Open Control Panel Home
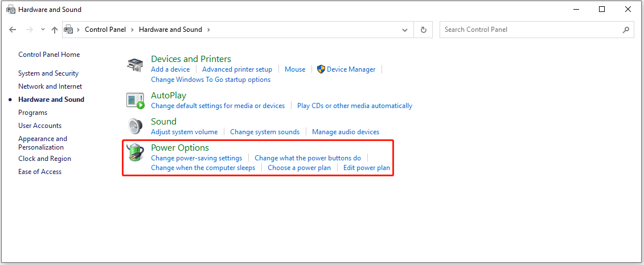The height and width of the screenshot is (265, 644). tap(50, 55)
